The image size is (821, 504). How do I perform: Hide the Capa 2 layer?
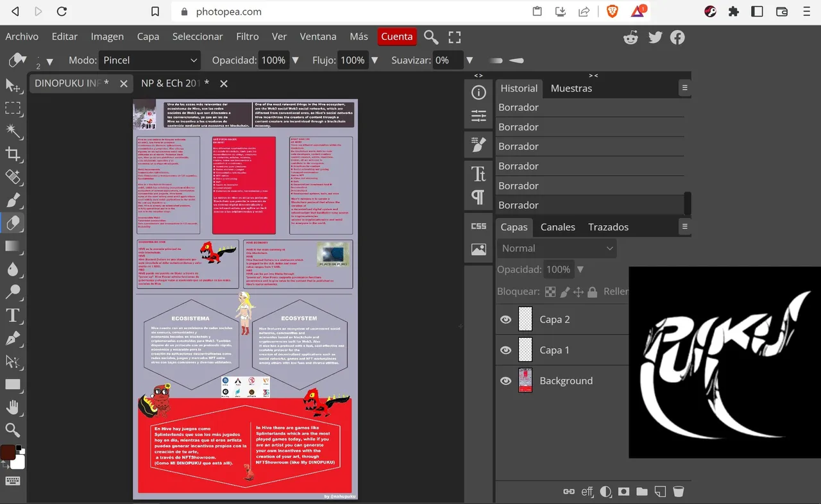tap(506, 319)
